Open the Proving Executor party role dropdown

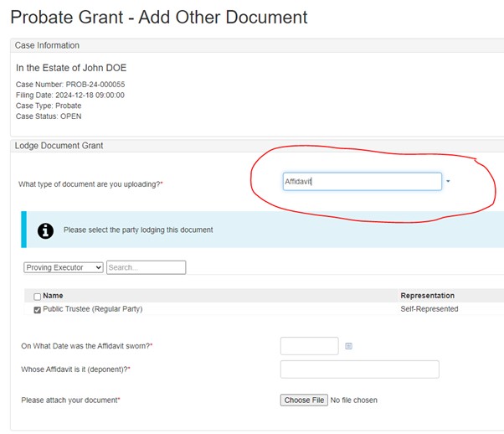(x=64, y=267)
